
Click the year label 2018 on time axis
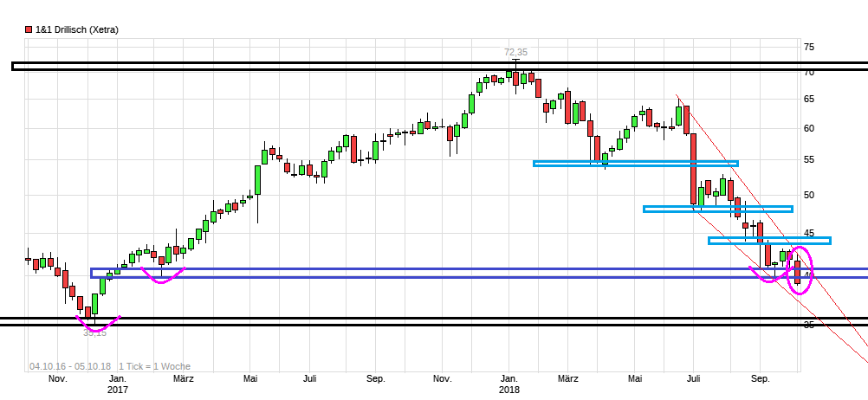pyautogui.click(x=509, y=390)
